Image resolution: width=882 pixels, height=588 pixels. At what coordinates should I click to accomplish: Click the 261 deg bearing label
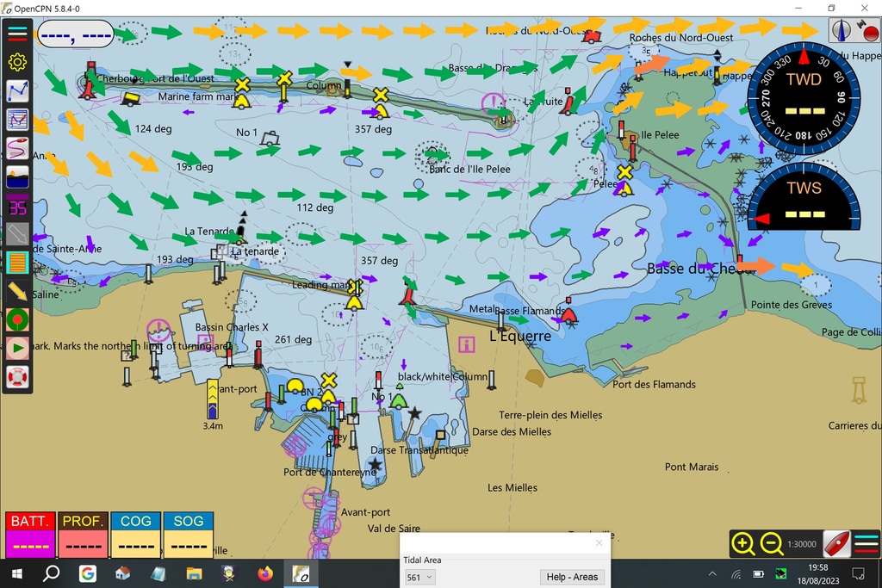[x=293, y=339]
